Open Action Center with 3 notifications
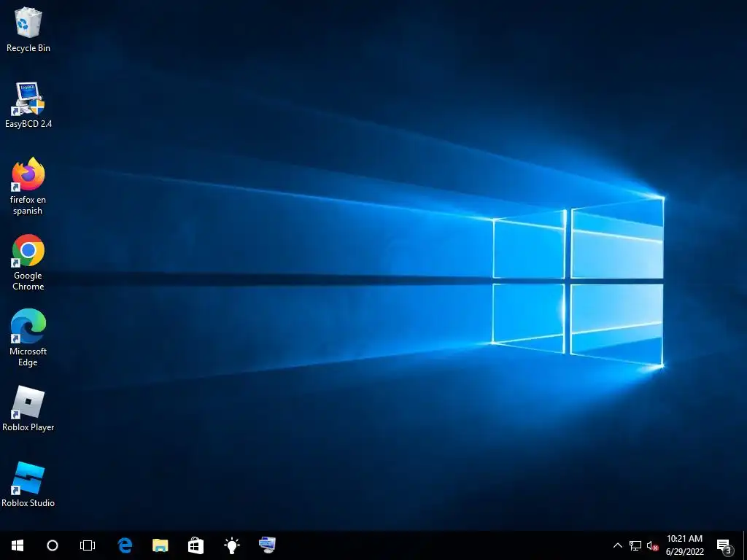This screenshot has height=560, width=747. click(724, 546)
